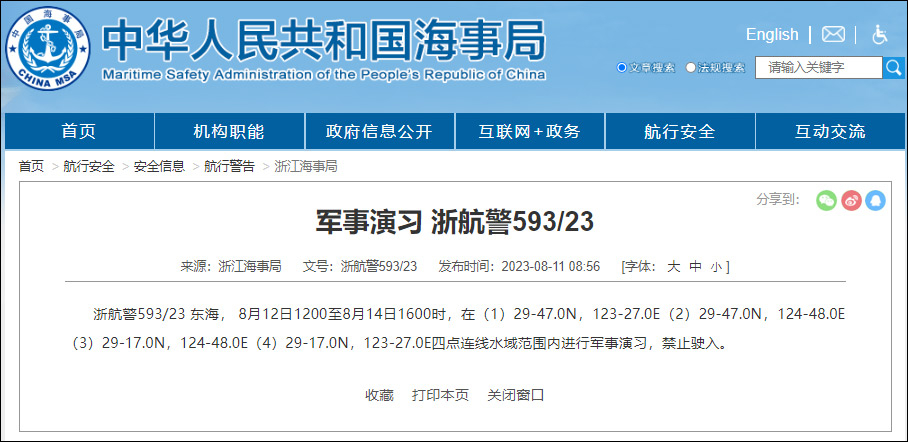908x442 pixels.
Task: Click the title 军事演习 浙航警593/23
Action: tap(455, 222)
